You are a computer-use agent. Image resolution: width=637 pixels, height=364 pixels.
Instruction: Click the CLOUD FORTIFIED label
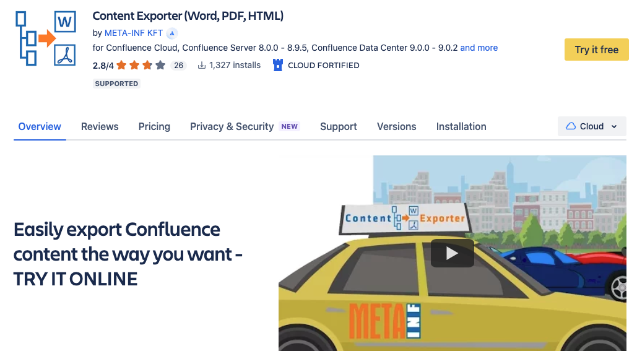[323, 66]
